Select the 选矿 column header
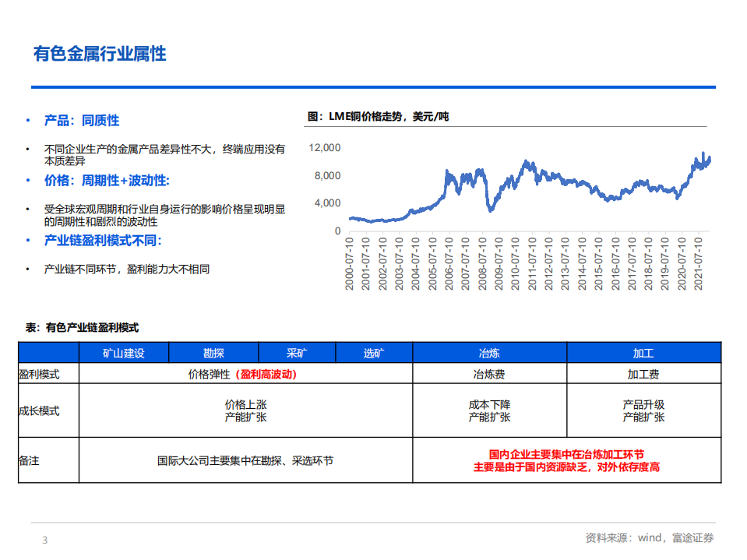This screenshot has width=747, height=560. point(372,352)
